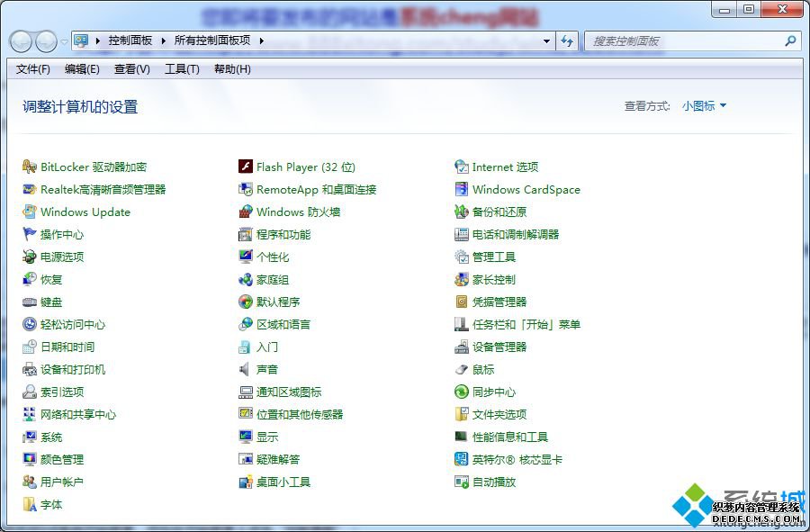
Task: Open the Flash Player (32 位) icon
Action: 246,167
